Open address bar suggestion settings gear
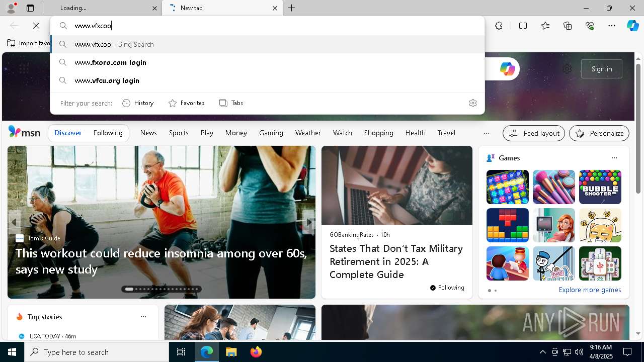644x362 pixels. pyautogui.click(x=473, y=103)
